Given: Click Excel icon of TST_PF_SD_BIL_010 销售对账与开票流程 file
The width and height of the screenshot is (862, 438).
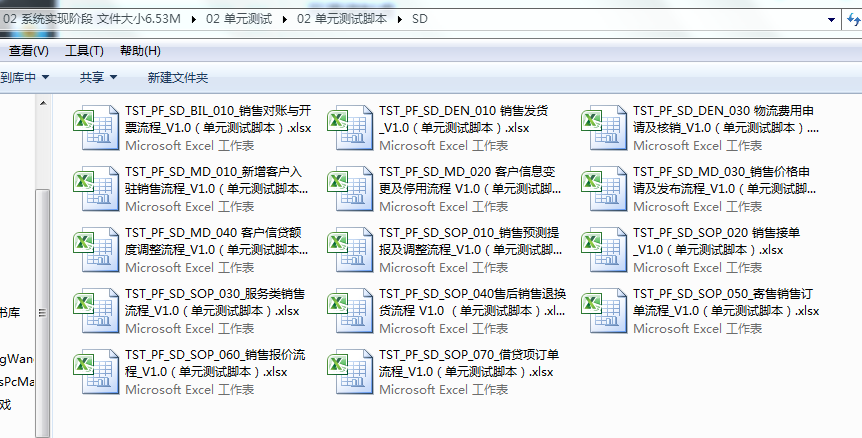Looking at the screenshot, I should pyautogui.click(x=95, y=132).
